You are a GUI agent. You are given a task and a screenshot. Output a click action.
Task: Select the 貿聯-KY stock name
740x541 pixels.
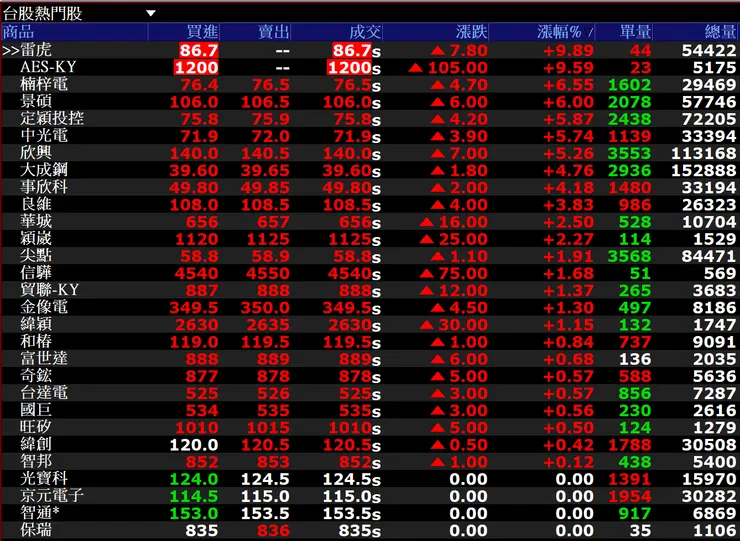[50, 290]
